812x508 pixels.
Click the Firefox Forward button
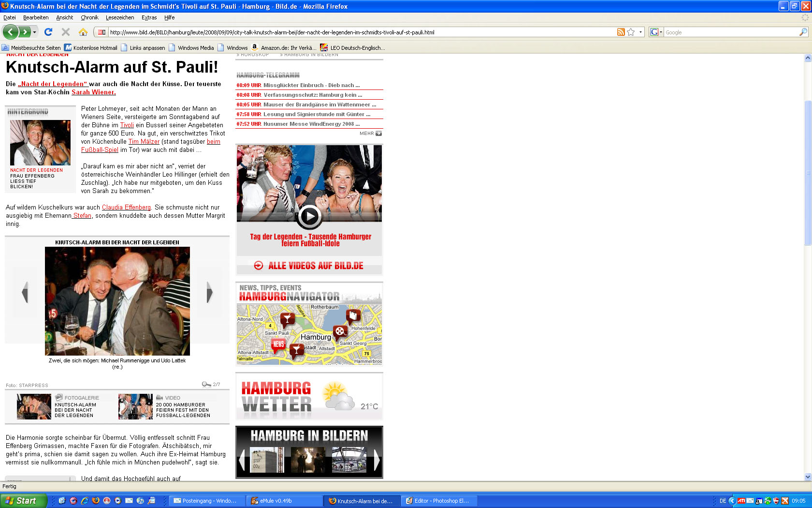pyautogui.click(x=25, y=32)
